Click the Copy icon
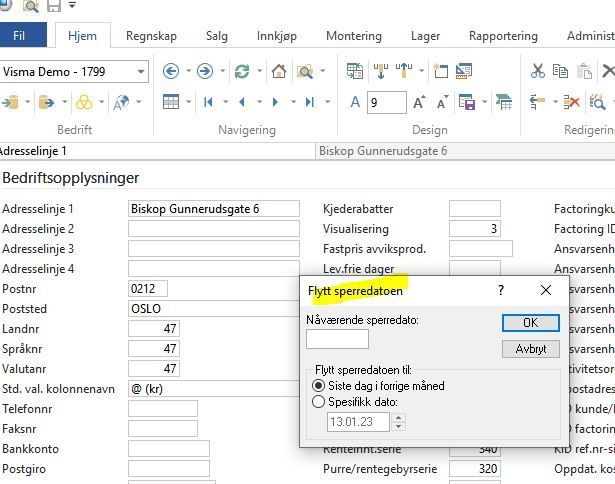The height and width of the screenshot is (484, 615). (560, 71)
